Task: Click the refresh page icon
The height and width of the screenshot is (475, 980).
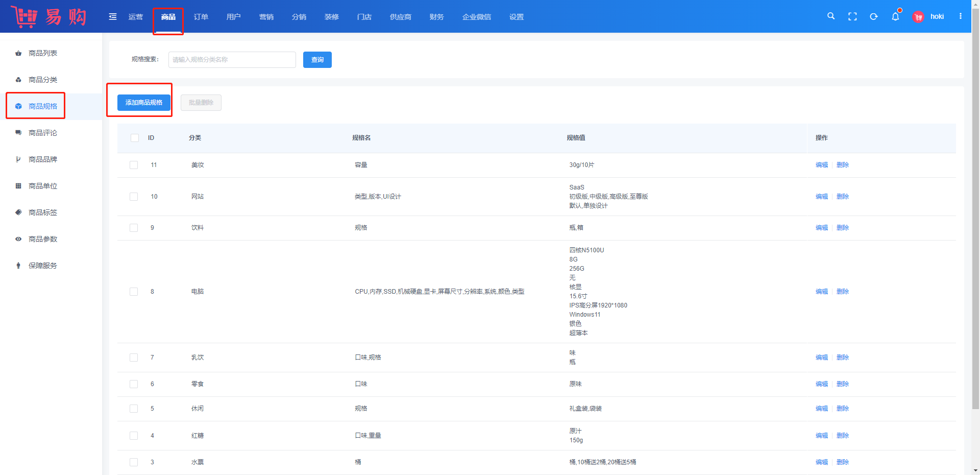Action: (874, 17)
